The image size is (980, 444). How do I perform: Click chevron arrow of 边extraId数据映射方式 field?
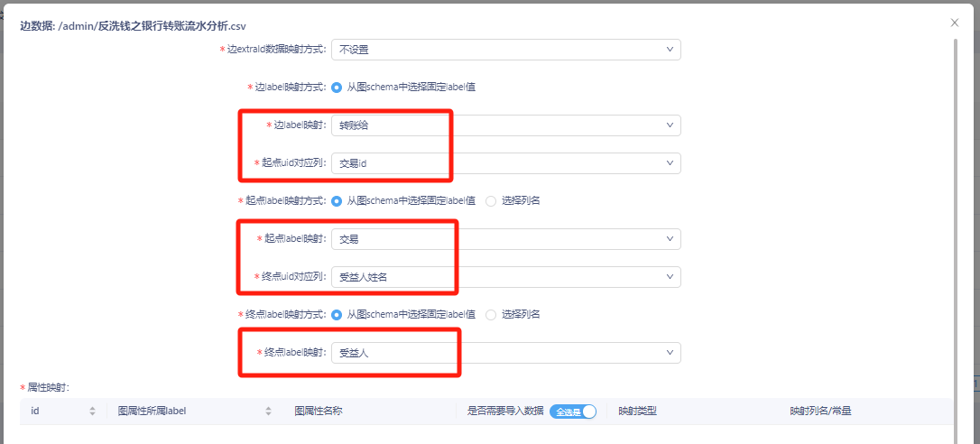click(x=670, y=50)
